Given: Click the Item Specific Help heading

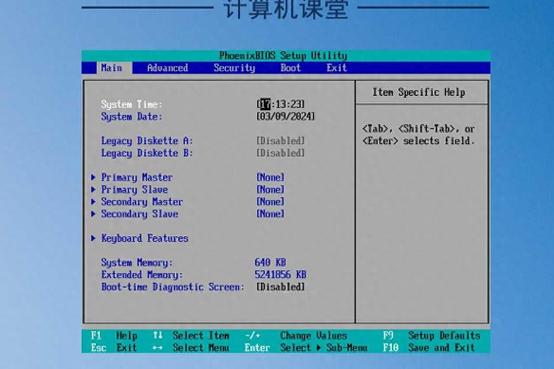Looking at the screenshot, I should (x=419, y=93).
